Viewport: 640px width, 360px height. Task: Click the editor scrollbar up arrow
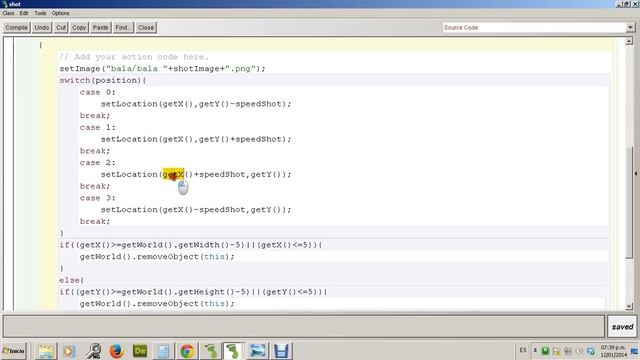(x=629, y=41)
